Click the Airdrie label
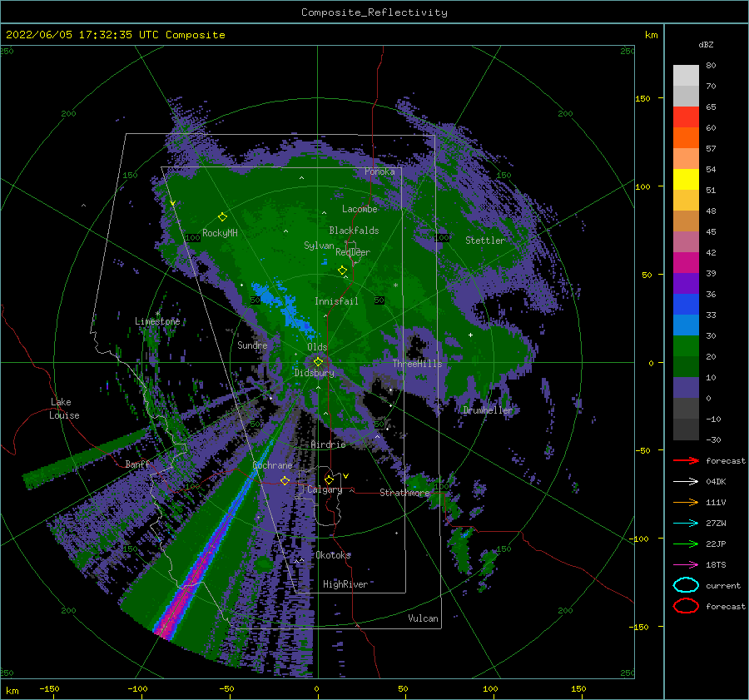Screen dimensions: 749x700 [328, 444]
